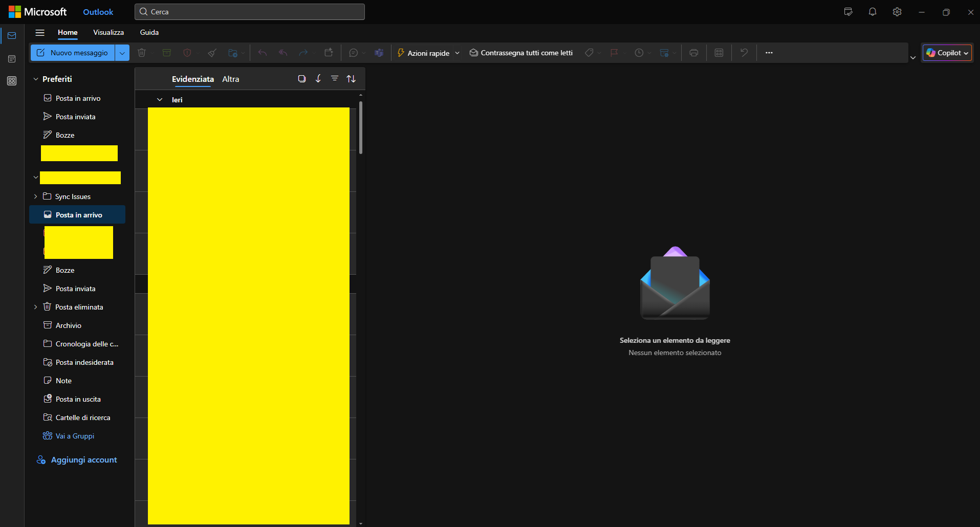
Task: Click the filter icon in message list
Action: click(x=335, y=79)
